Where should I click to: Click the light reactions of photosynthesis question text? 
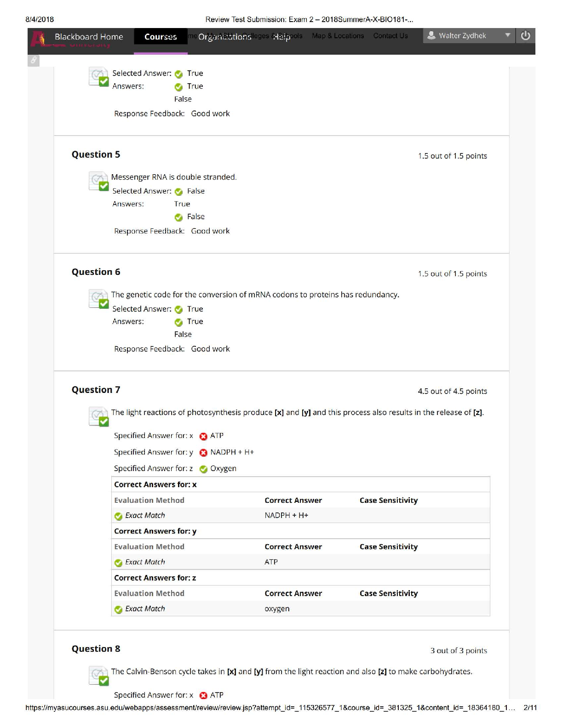click(298, 412)
